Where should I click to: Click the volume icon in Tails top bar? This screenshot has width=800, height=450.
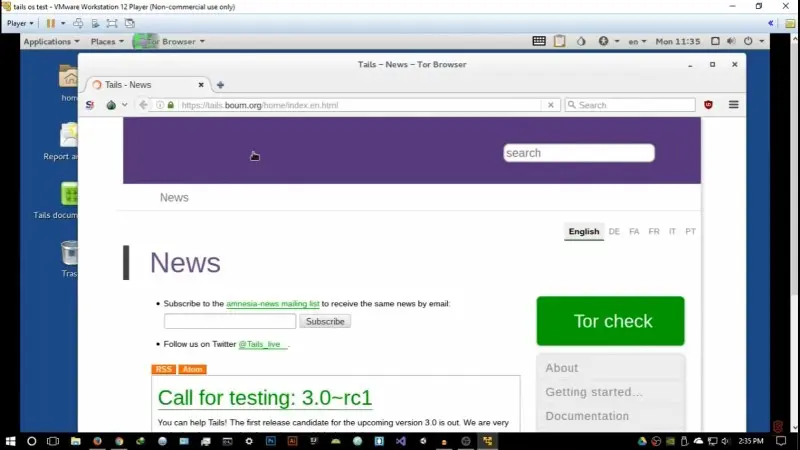click(731, 41)
